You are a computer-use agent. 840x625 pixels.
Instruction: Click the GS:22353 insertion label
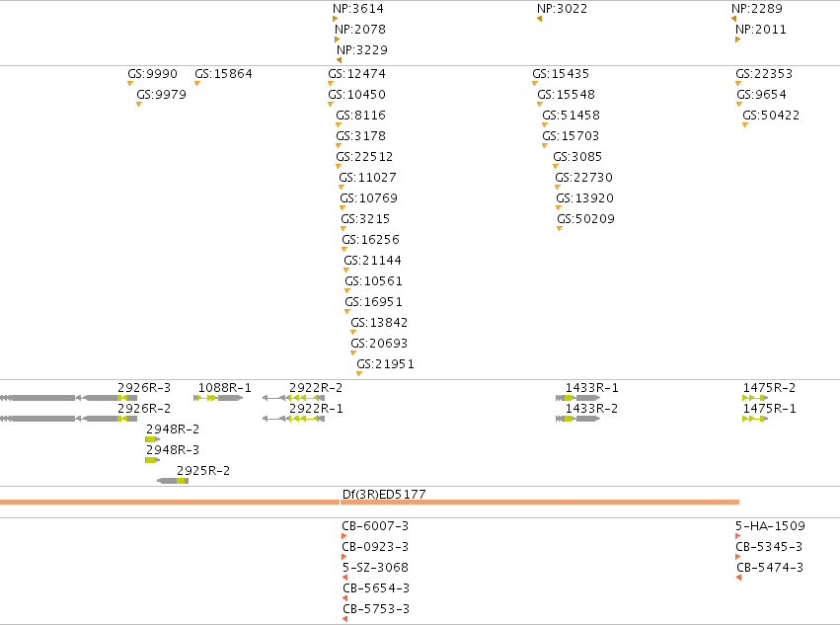click(764, 74)
